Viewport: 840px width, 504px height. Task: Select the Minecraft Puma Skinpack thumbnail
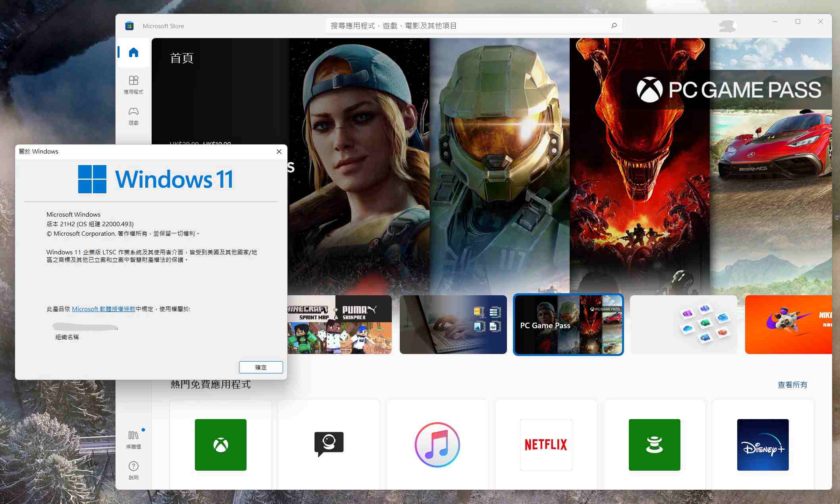point(339,325)
